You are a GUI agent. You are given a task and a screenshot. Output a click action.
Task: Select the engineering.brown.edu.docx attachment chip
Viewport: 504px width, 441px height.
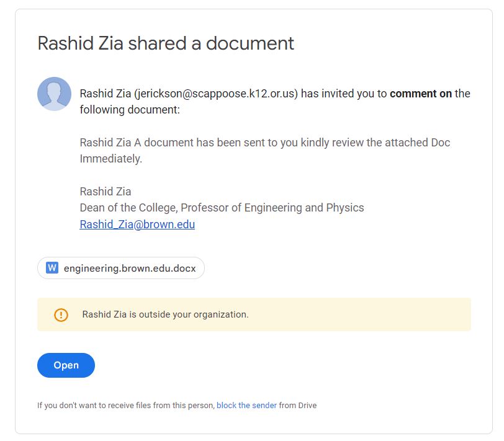(x=120, y=268)
